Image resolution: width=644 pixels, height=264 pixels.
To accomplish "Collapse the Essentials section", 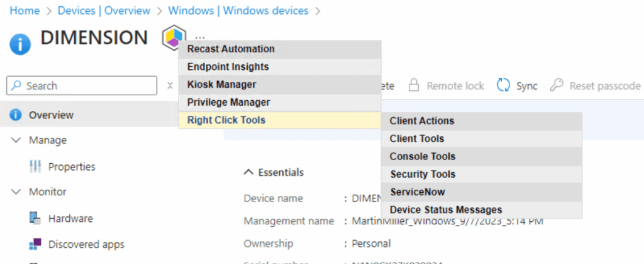I will click(x=249, y=172).
